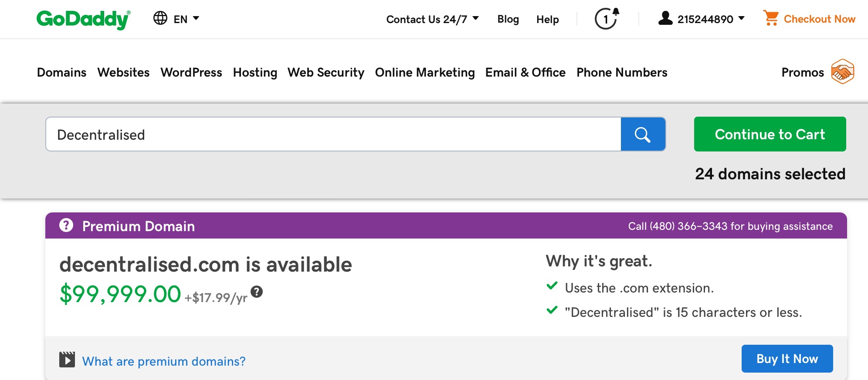Open the What are premium domains link

point(164,361)
